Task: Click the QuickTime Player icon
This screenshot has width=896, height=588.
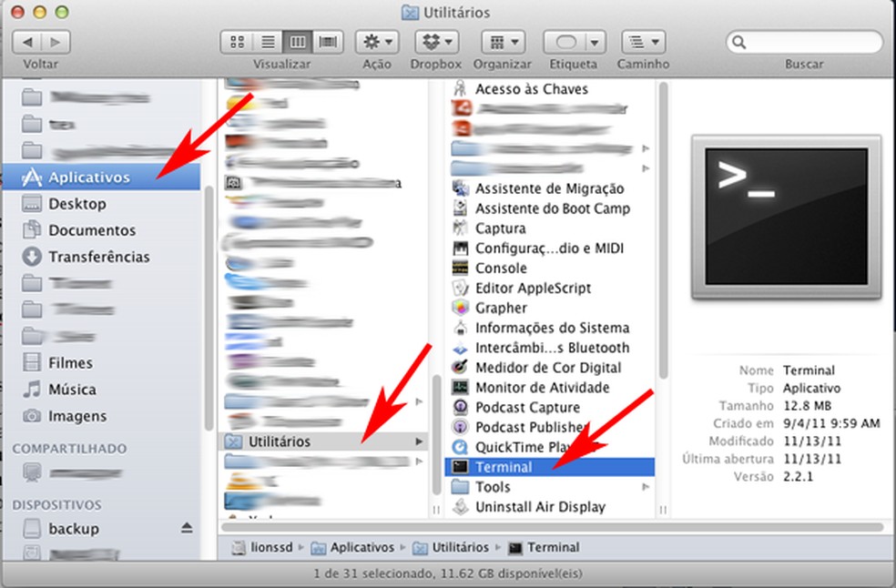Action: [x=460, y=447]
